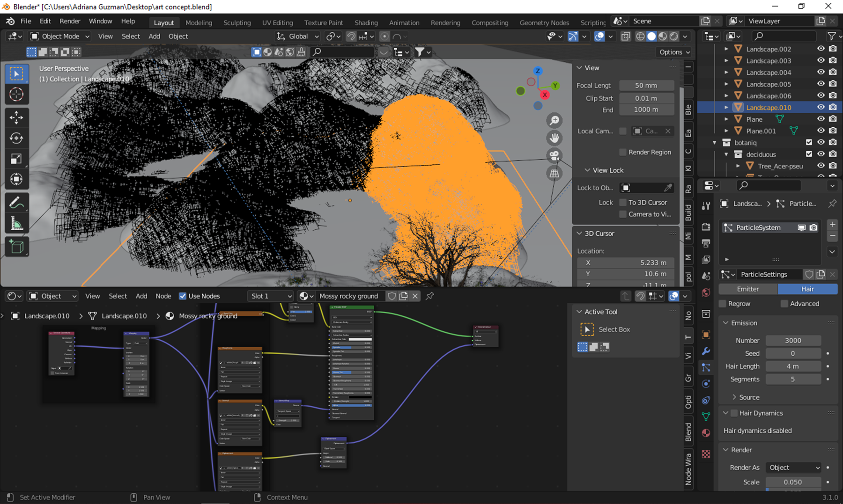Expand Tree_Acer-pseu in outliner
Image resolution: width=843 pixels, height=504 pixels.
(x=738, y=166)
